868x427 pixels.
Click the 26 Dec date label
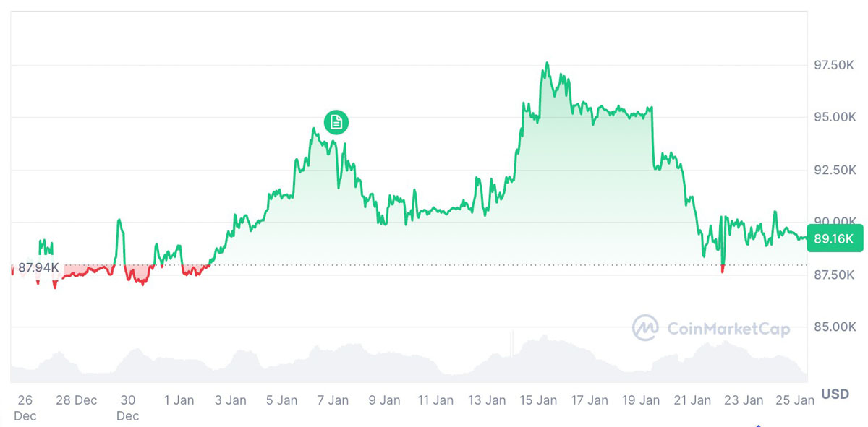[25, 407]
